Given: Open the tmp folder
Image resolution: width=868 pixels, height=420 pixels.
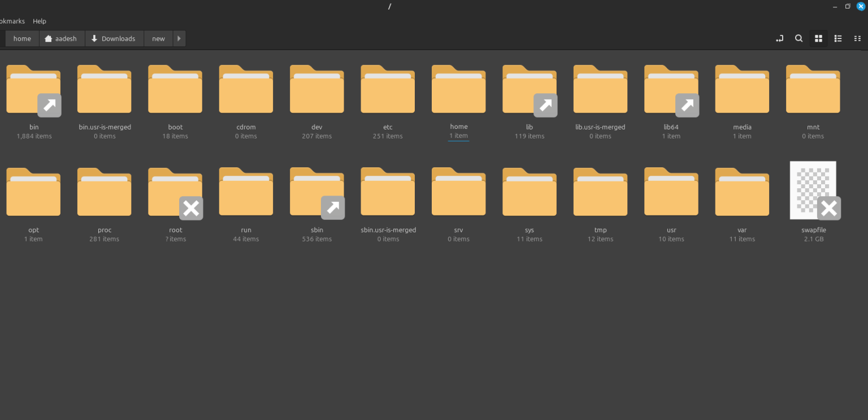Looking at the screenshot, I should coord(600,192).
